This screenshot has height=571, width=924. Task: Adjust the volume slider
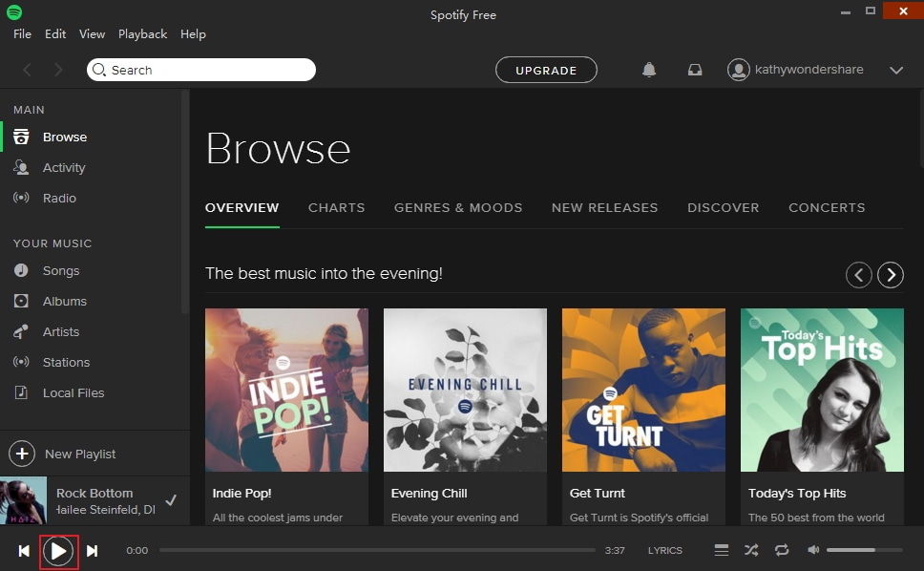(x=864, y=550)
